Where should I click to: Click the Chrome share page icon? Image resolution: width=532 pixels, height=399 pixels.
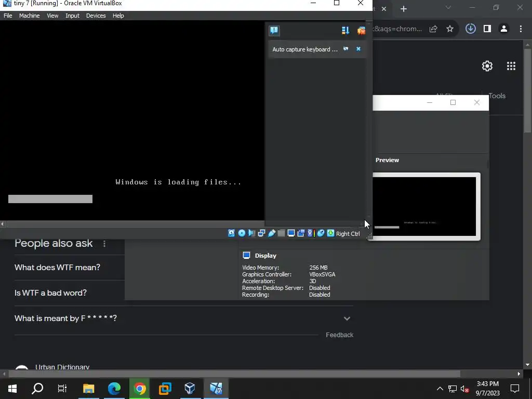(x=433, y=29)
